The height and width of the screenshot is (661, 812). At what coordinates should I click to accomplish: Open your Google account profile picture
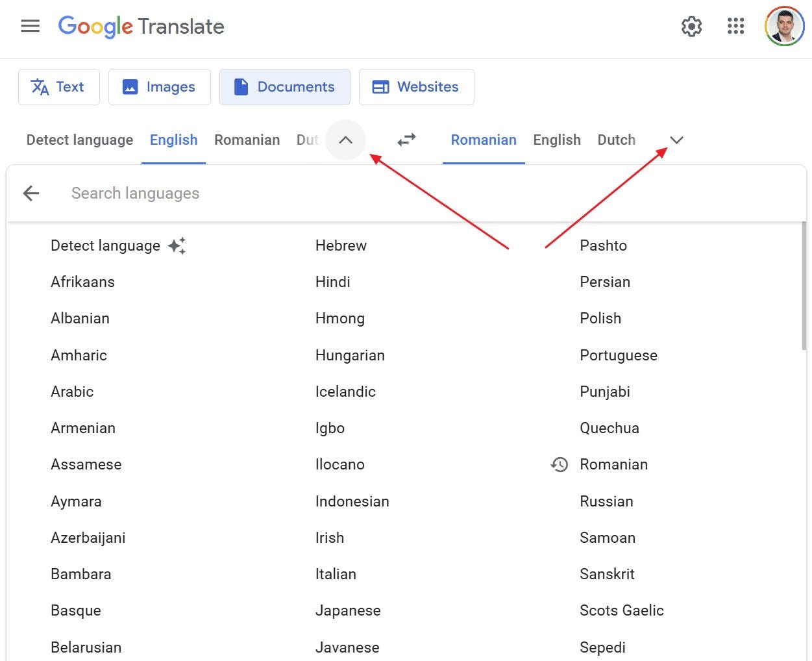pyautogui.click(x=783, y=27)
